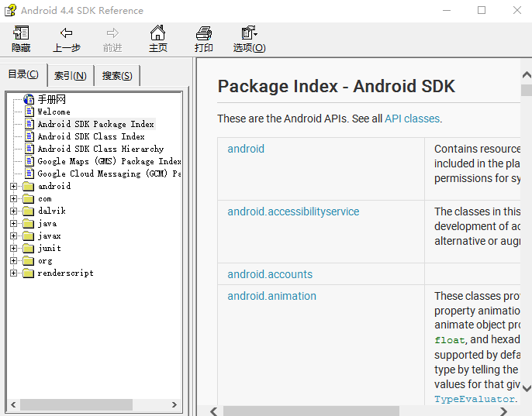
Task: Open the API classes link
Action: 412,119
